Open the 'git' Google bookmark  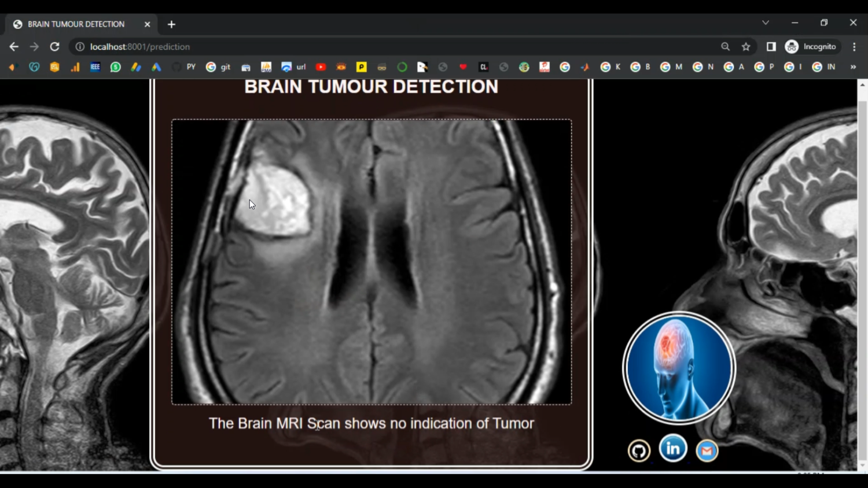pyautogui.click(x=218, y=67)
